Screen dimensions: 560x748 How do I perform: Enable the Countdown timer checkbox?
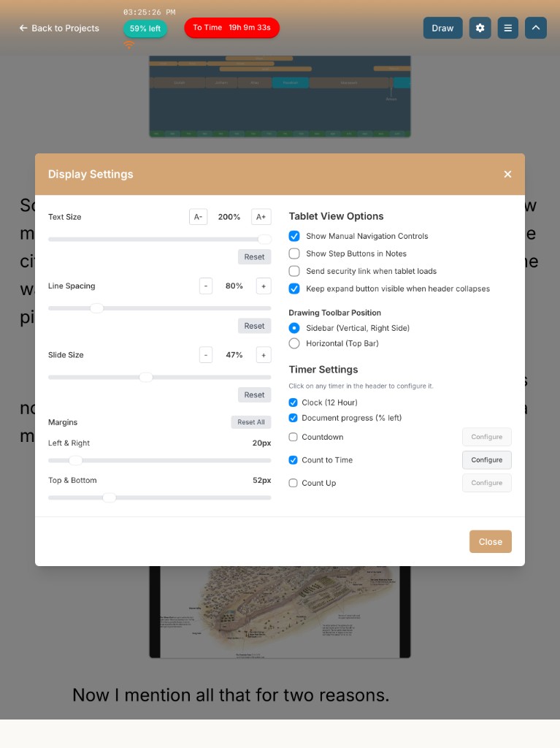[294, 437]
